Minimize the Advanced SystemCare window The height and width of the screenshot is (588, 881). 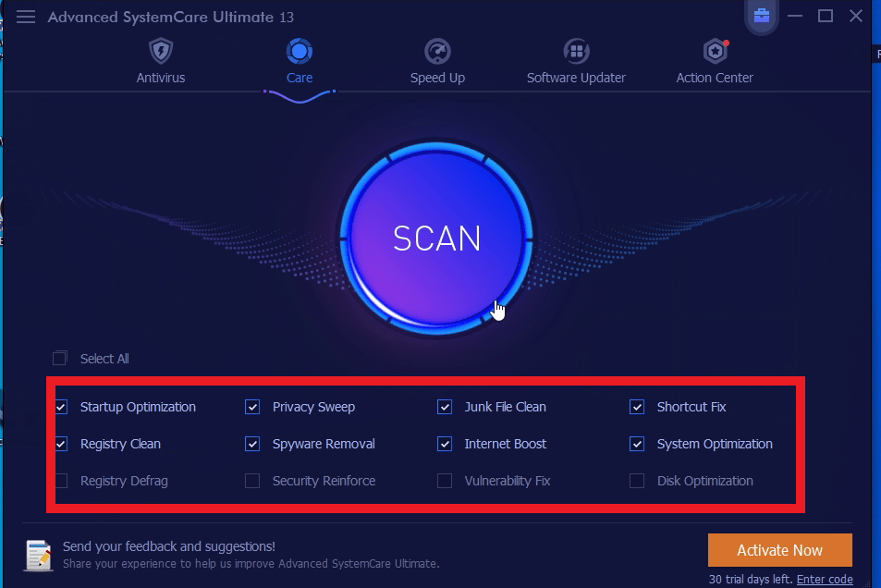point(794,16)
